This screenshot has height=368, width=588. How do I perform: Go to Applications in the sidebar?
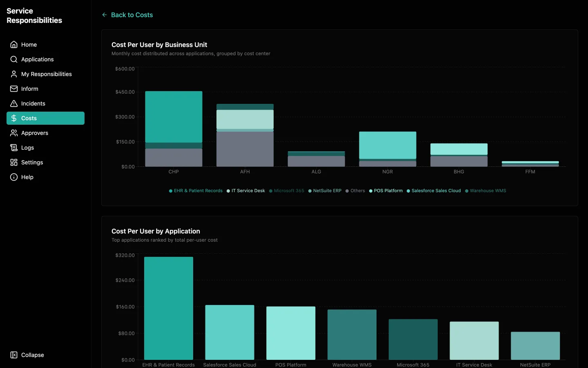45,59
